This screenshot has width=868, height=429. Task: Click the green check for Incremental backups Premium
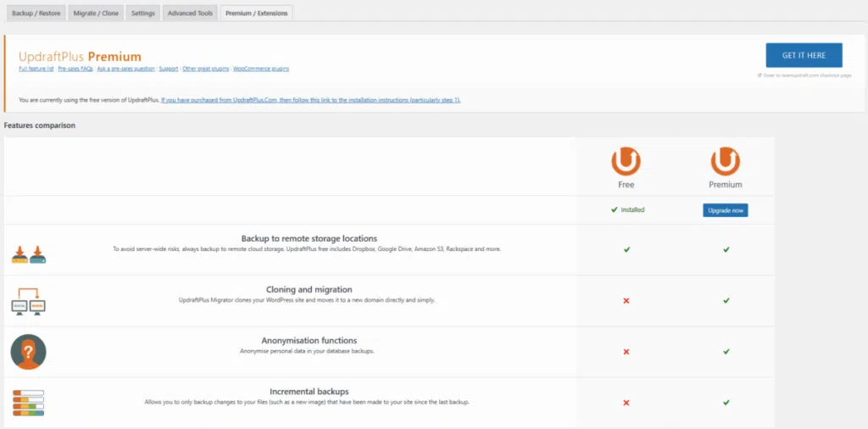(725, 403)
